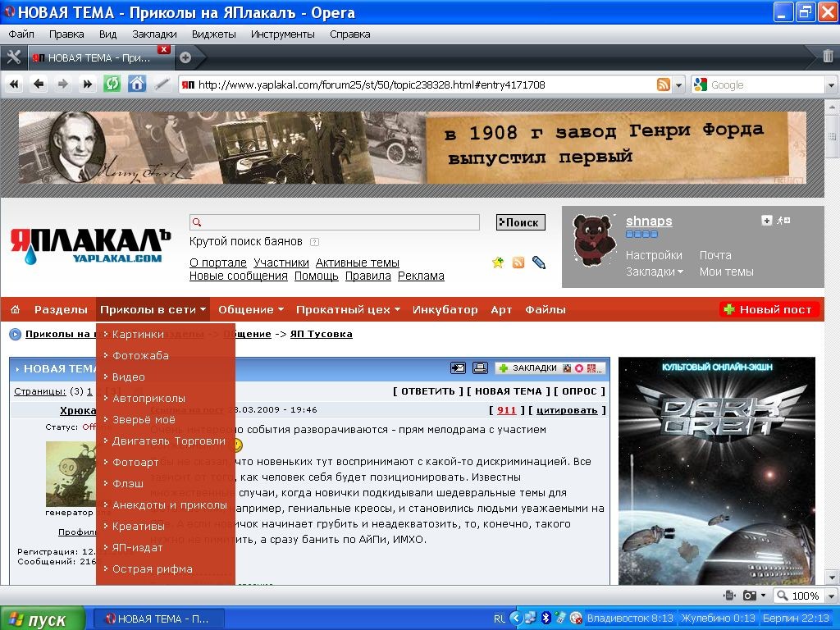Open the Активные темы link
The image size is (840, 630).
point(357,262)
